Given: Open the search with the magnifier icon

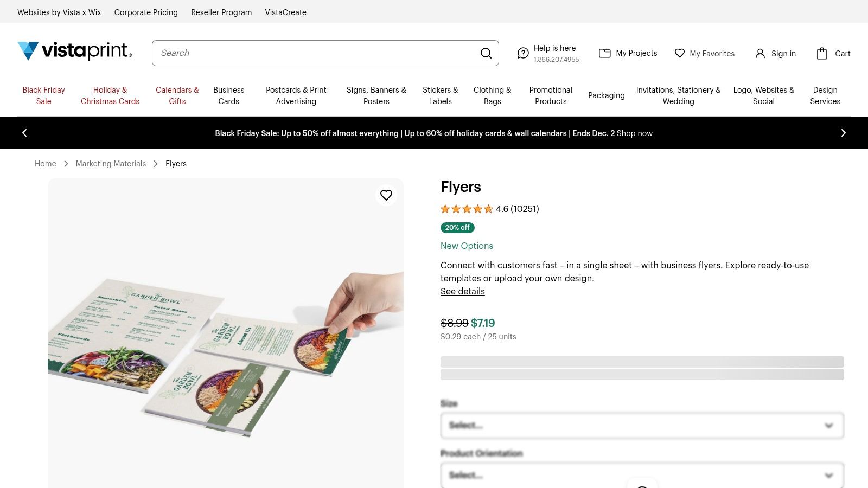Looking at the screenshot, I should point(486,53).
